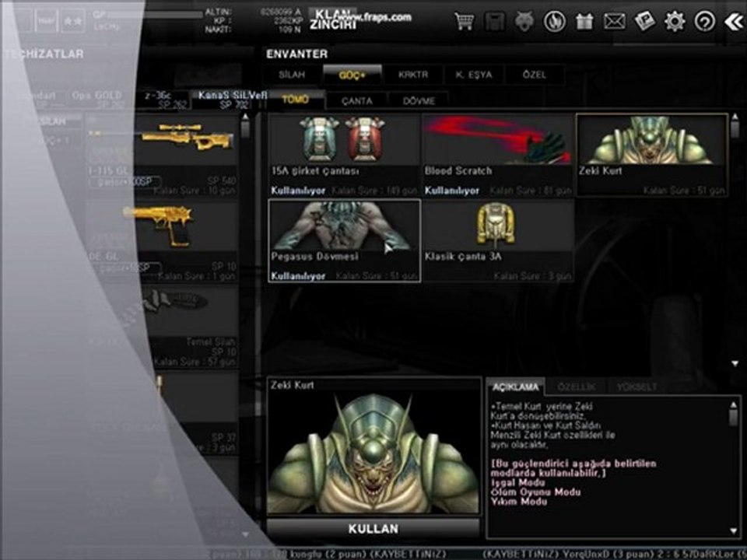This screenshot has width=747, height=560.
Task: Click the large Zeki Kurt preview image
Action: 373,452
